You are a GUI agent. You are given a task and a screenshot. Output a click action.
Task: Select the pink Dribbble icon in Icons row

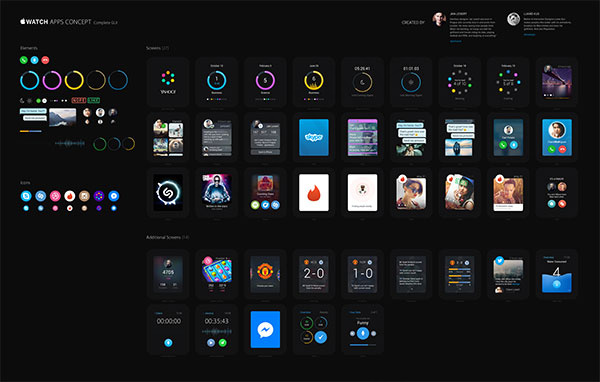(55, 196)
